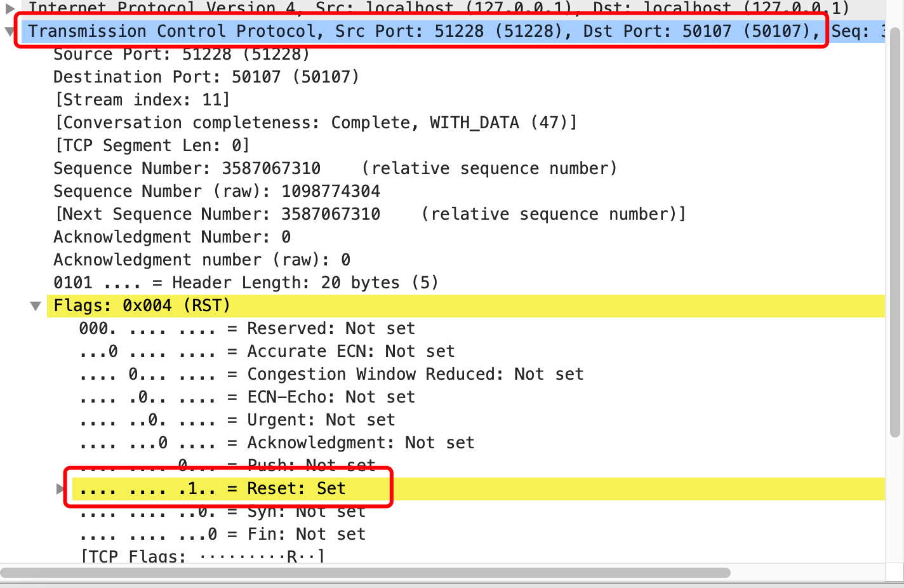Select relative Sequence Number 3587067310 row
The width and height of the screenshot is (904, 588).
pyautogui.click(x=335, y=169)
